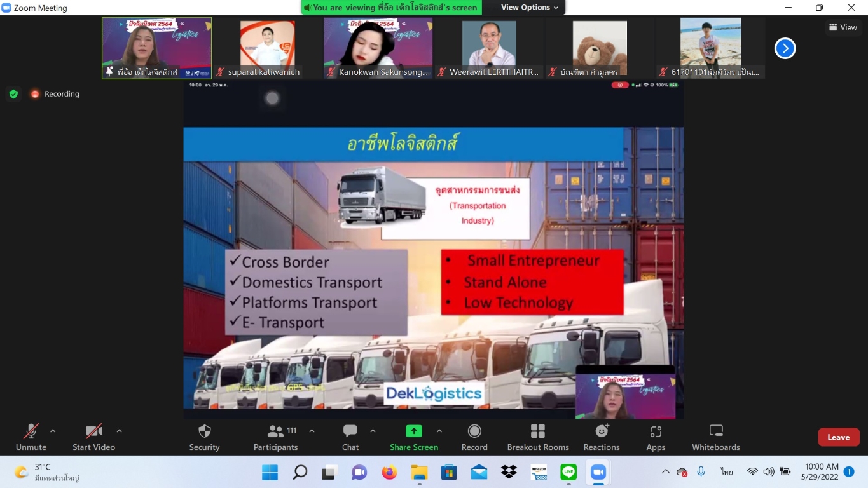
Task: Open Microsoft Store from taskbar
Action: point(449,472)
